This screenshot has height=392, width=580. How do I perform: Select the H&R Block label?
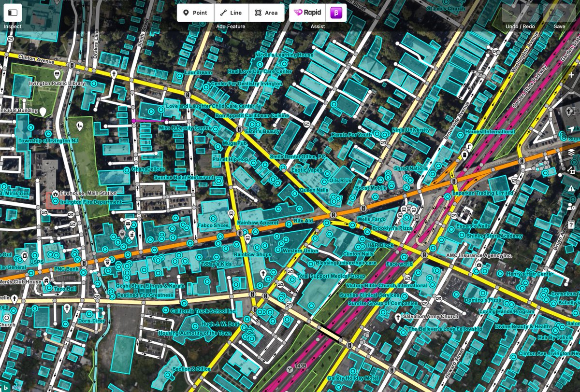click(380, 245)
